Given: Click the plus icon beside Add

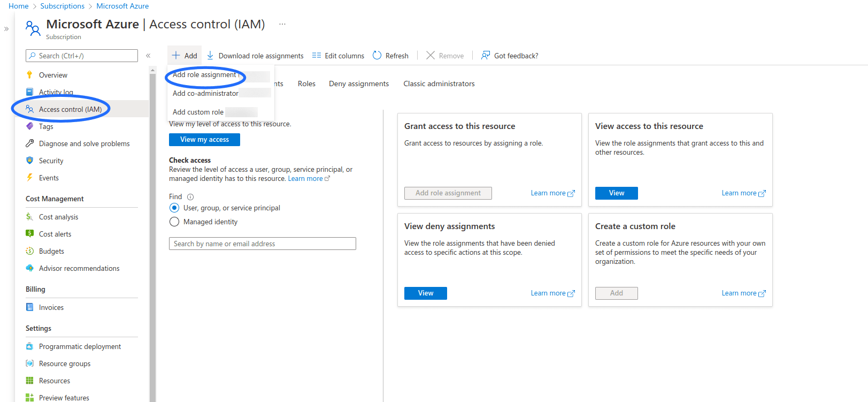Looking at the screenshot, I should coord(176,55).
